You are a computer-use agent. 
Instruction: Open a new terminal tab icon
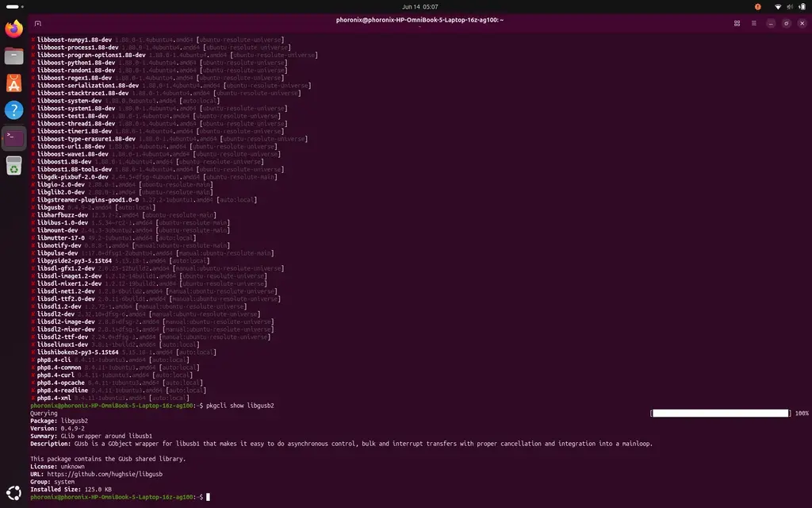click(38, 23)
